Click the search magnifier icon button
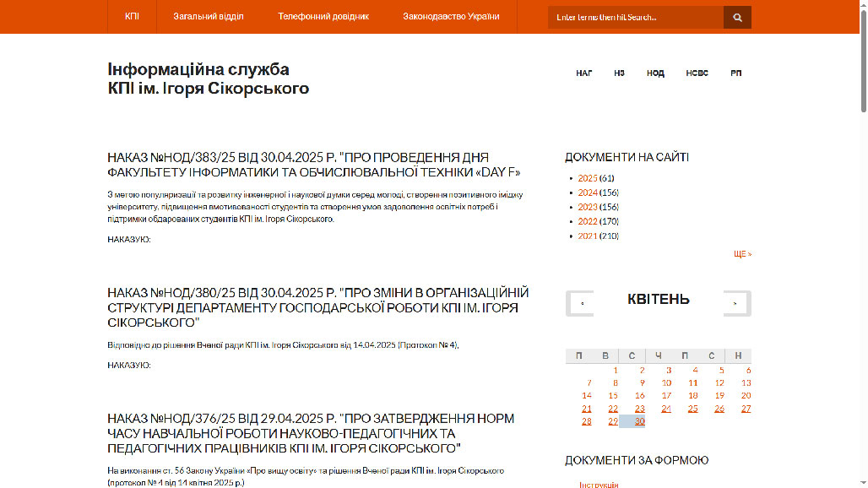This screenshot has height=488, width=868. point(737,17)
